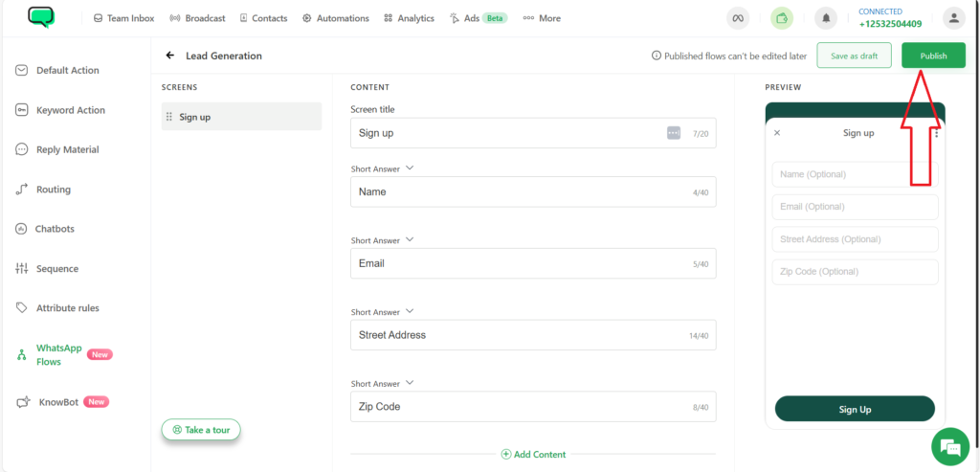This screenshot has width=980, height=472.
Task: Open the Broadcast menu
Action: click(x=197, y=18)
